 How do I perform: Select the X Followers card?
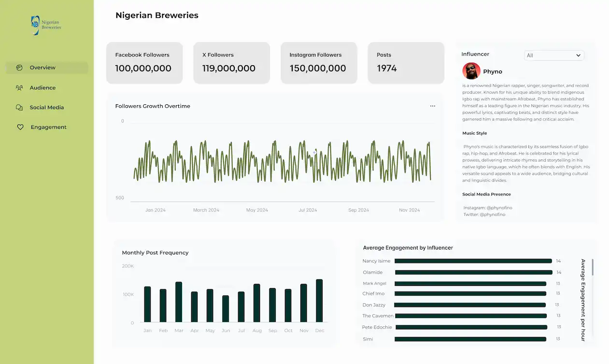[232, 63]
